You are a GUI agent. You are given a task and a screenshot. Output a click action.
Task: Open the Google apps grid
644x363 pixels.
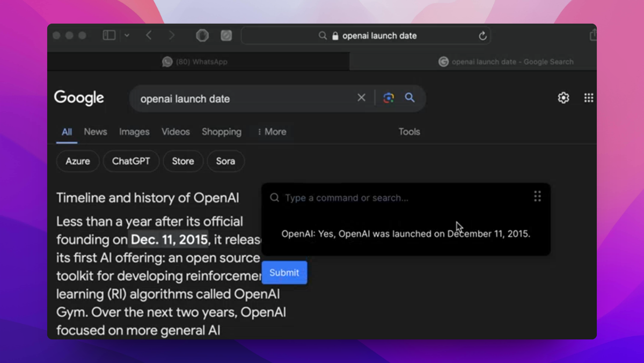coord(589,98)
